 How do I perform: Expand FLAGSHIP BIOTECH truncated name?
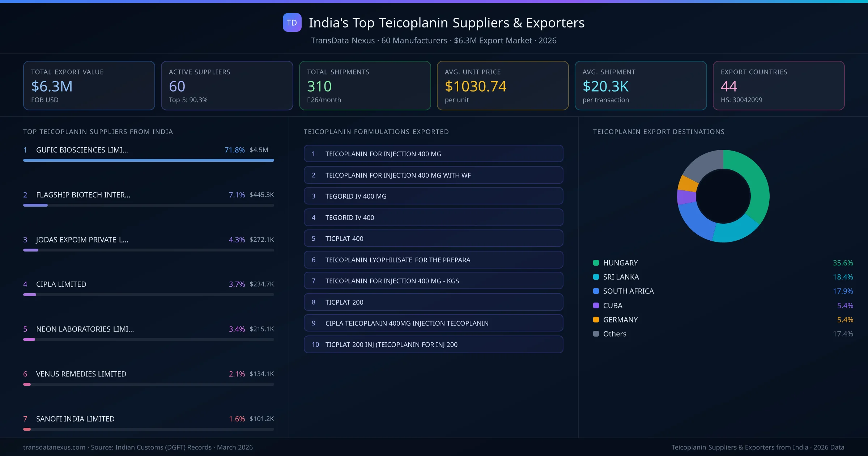(83, 195)
